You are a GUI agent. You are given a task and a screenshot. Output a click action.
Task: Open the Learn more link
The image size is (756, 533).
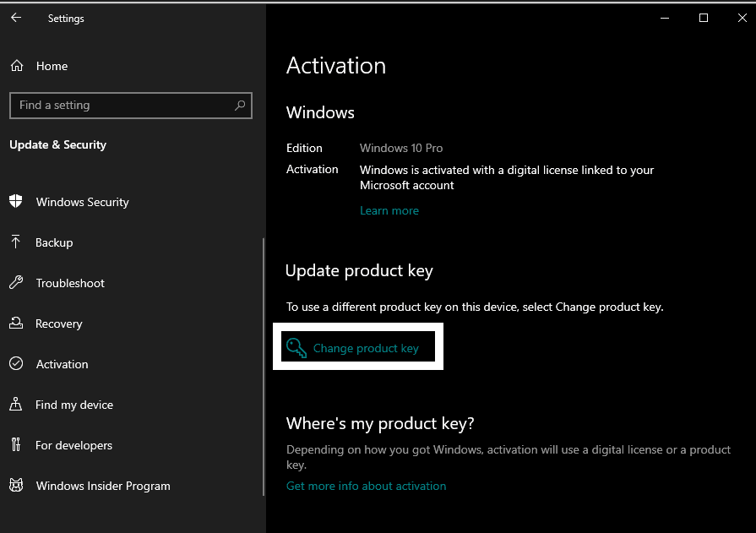pyautogui.click(x=389, y=211)
